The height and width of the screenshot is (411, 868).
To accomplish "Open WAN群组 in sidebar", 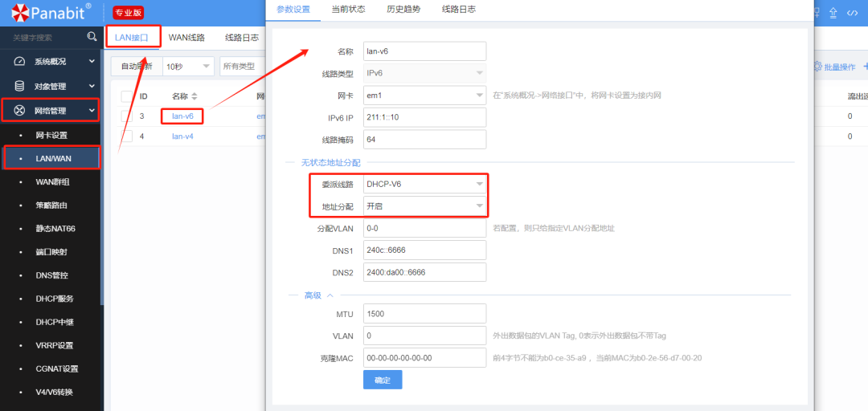I will 52,181.
